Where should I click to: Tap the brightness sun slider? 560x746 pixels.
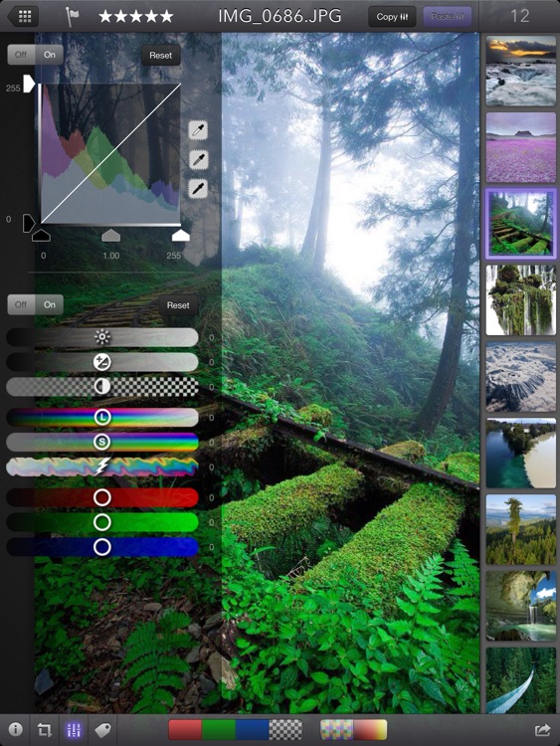(102, 337)
